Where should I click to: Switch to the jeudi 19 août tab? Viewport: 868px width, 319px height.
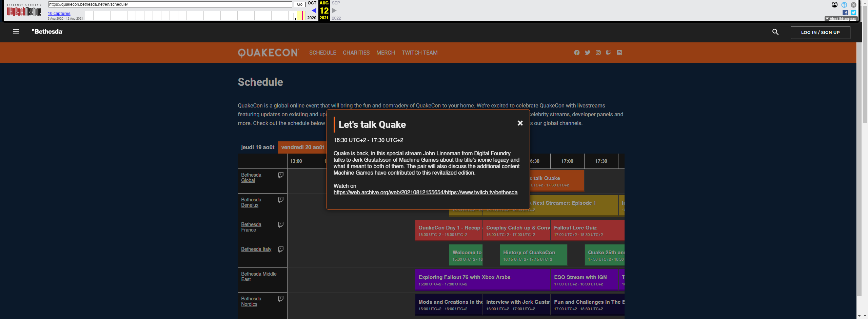[x=257, y=147]
